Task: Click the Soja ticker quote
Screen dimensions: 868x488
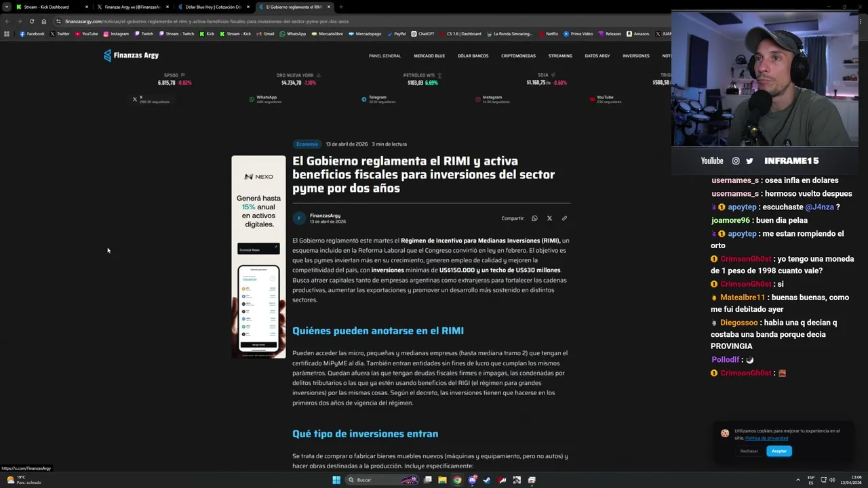Action: [547, 79]
